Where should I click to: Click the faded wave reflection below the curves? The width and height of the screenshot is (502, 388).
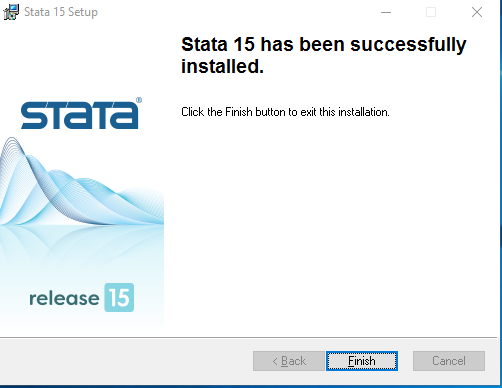coord(82,247)
